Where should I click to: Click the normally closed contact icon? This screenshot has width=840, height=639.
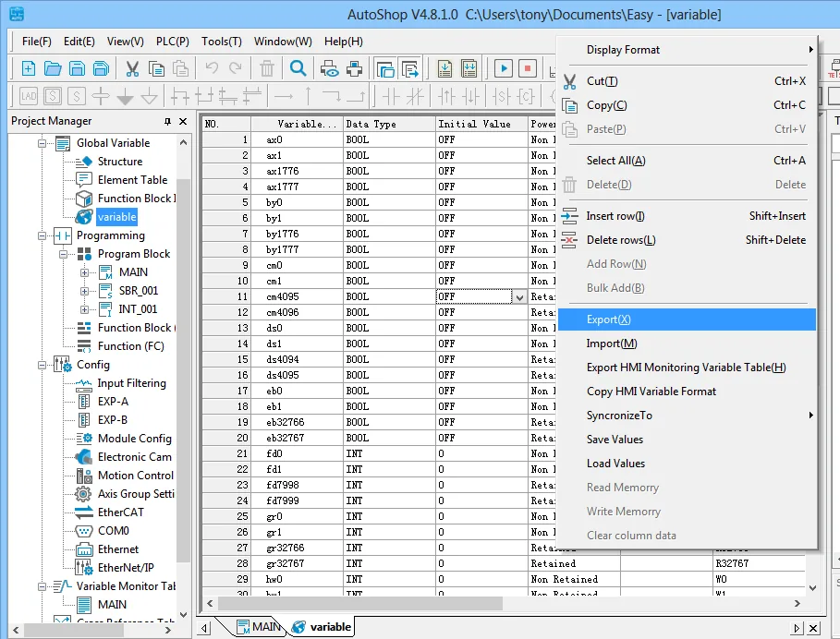coord(415,96)
